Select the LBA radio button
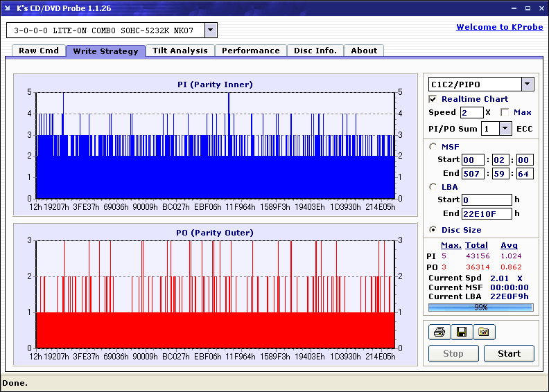Screen dimensions: 549x392 coord(433,186)
